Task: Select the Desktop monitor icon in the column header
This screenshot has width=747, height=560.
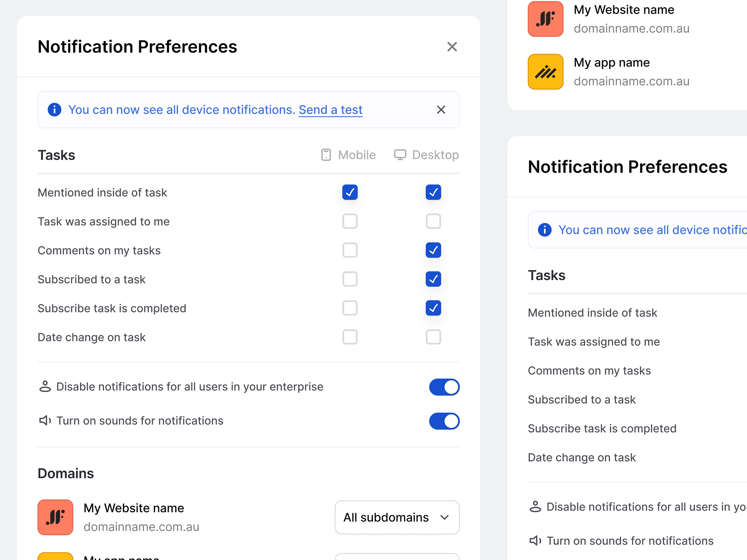Action: 400,155
